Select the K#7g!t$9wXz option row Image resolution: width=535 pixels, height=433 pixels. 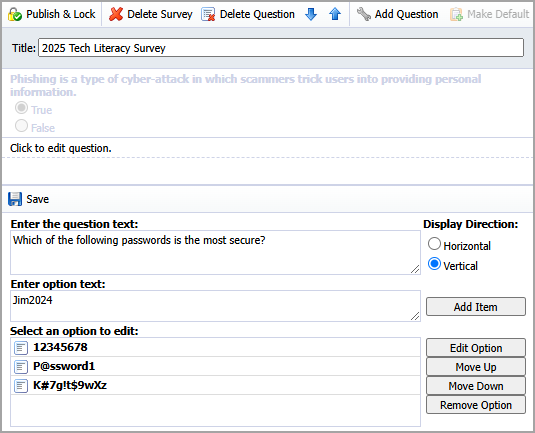pyautogui.click(x=215, y=386)
